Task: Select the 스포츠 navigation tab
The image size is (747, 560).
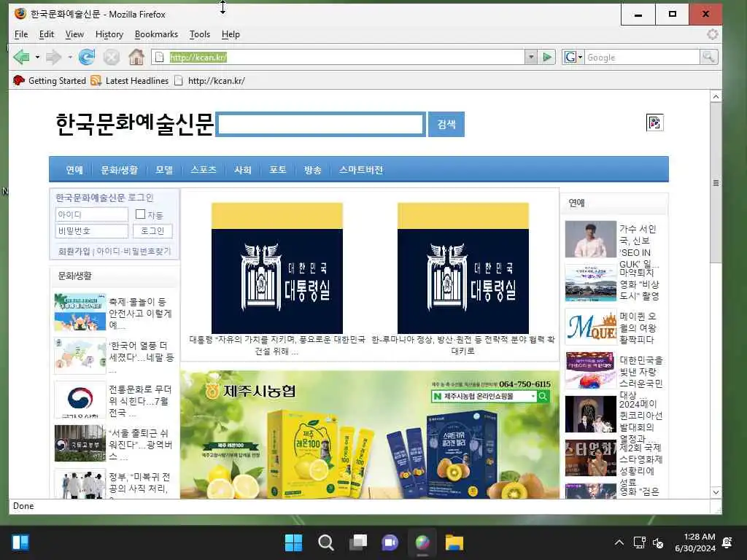Action: [x=204, y=170]
